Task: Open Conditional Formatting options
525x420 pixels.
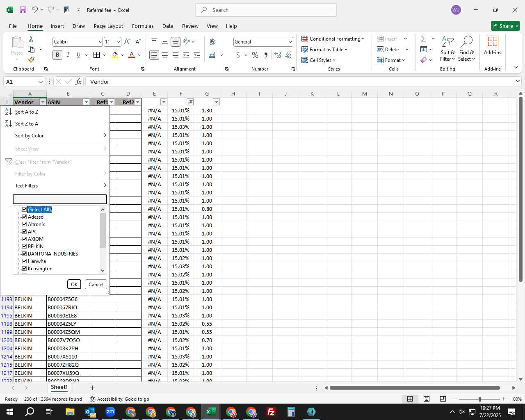Action: (333, 39)
